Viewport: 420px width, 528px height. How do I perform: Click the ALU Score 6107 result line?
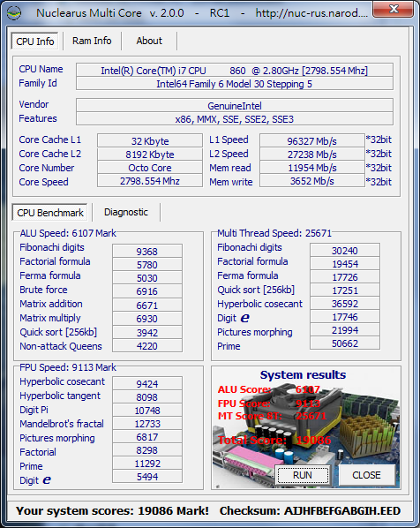268,389
